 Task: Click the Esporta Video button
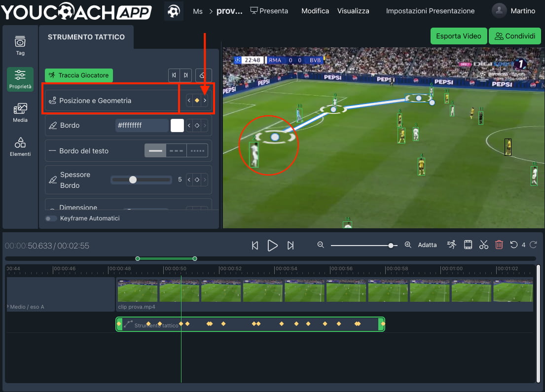coord(459,36)
